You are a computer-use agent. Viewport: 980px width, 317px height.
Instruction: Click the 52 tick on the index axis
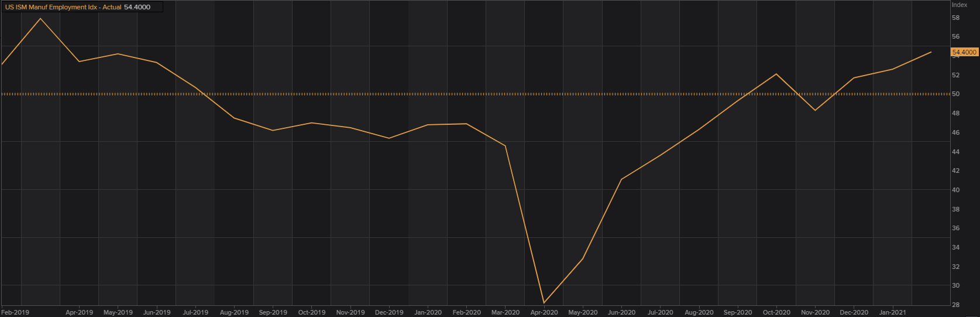955,75
